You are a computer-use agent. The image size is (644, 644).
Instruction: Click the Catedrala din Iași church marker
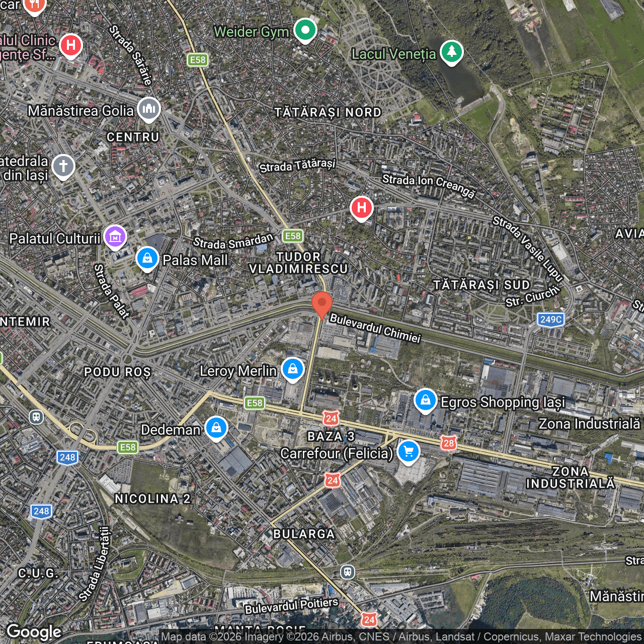click(63, 167)
